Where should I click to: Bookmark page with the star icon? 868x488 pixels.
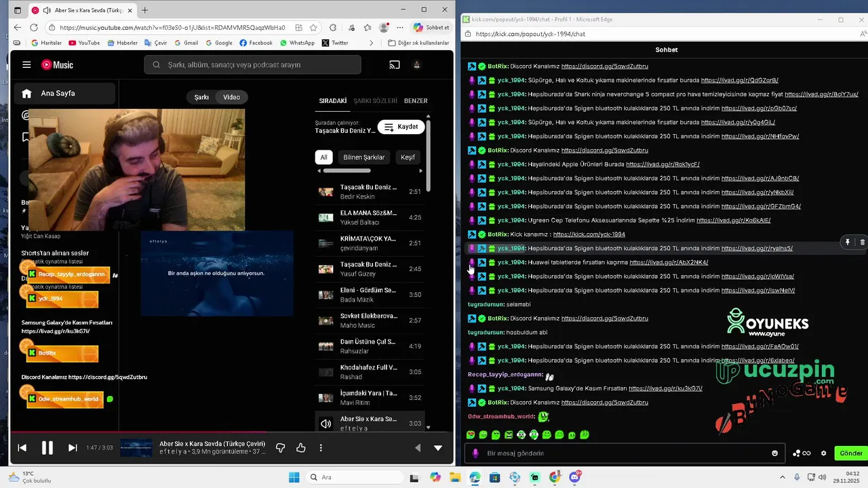(313, 28)
